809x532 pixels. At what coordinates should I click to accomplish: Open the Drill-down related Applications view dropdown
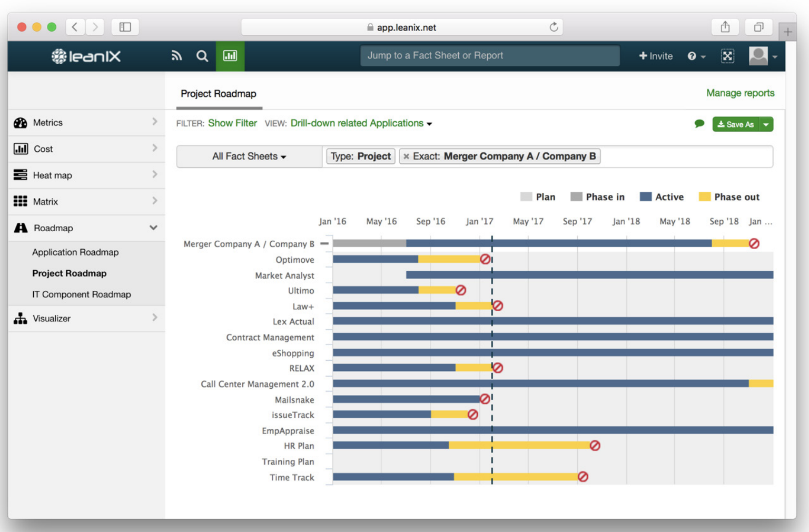(361, 123)
